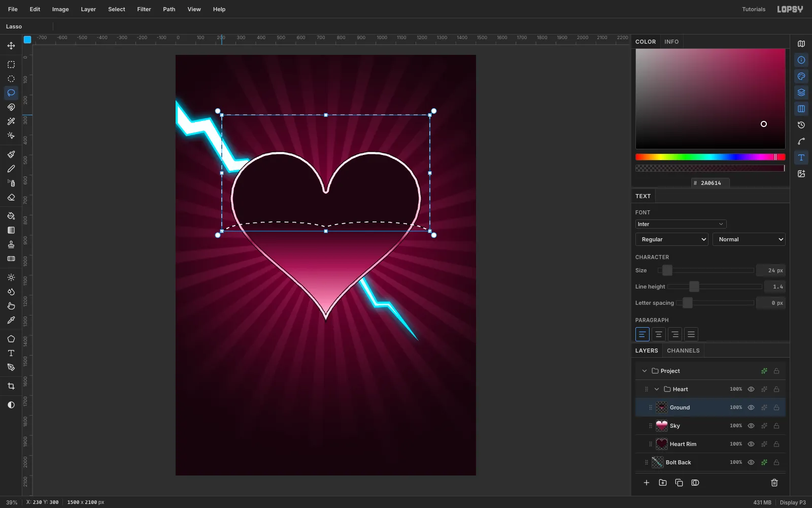Select the rectangular marquee tool
812x508 pixels.
pos(11,65)
